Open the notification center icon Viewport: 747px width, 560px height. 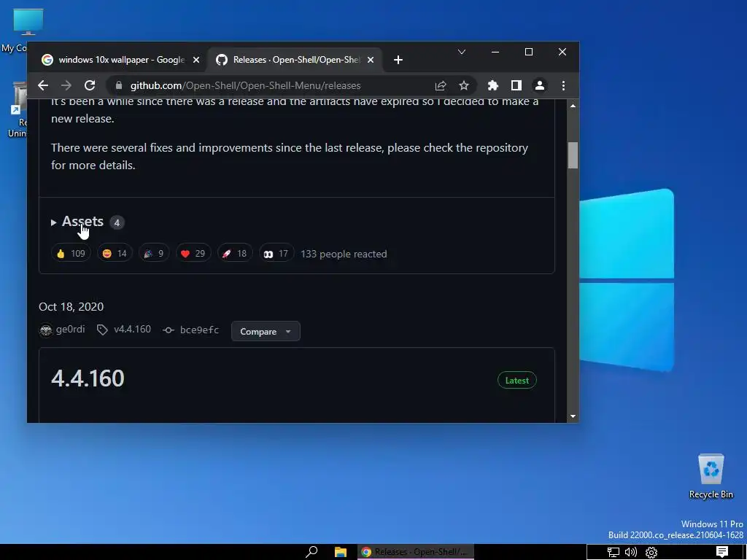coord(722,552)
